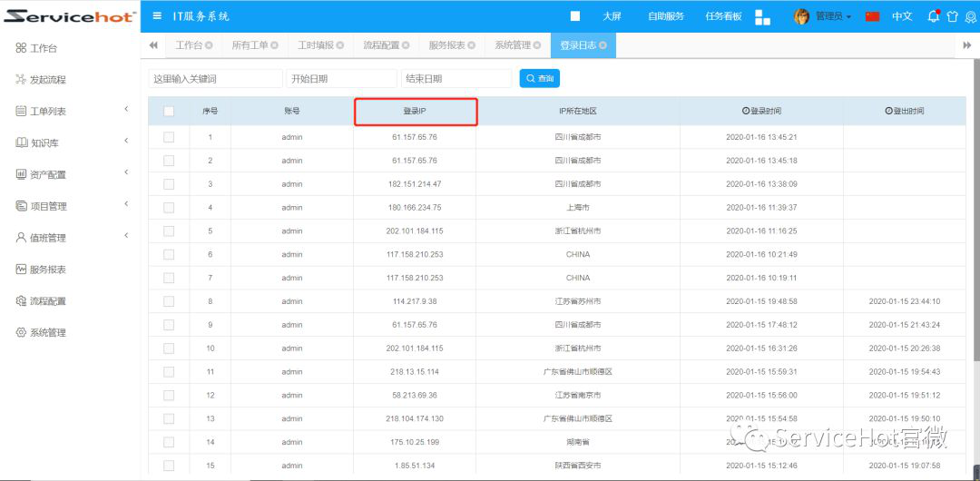
Task: Open the notification bell
Action: [933, 16]
